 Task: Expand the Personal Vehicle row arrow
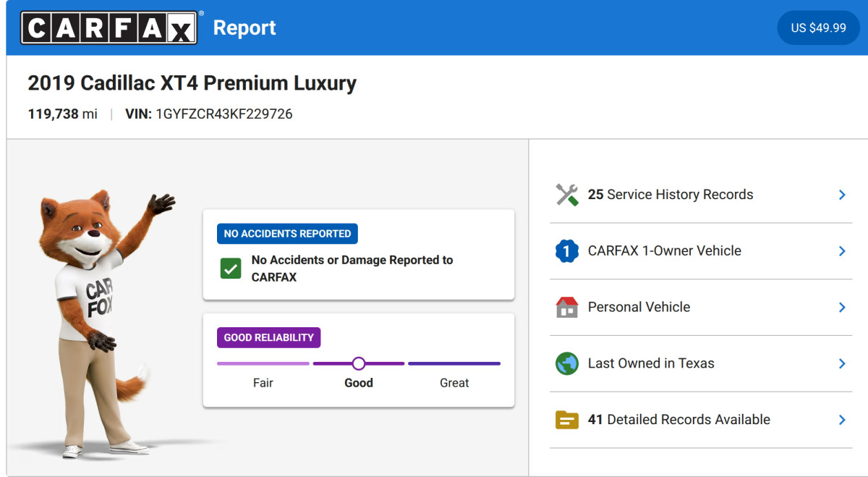pyautogui.click(x=842, y=307)
